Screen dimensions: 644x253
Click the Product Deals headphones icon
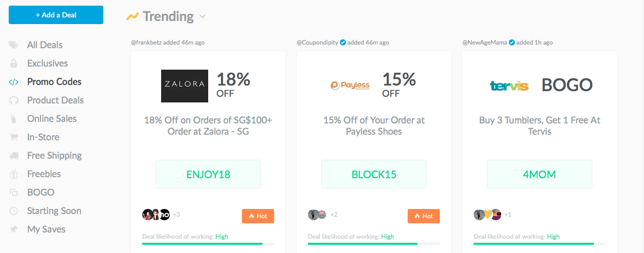click(x=14, y=100)
